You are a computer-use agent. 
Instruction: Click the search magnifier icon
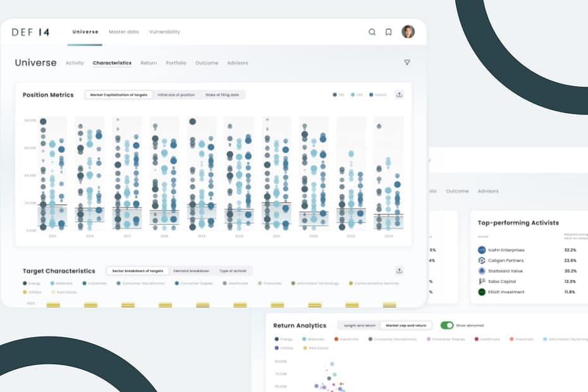click(372, 32)
